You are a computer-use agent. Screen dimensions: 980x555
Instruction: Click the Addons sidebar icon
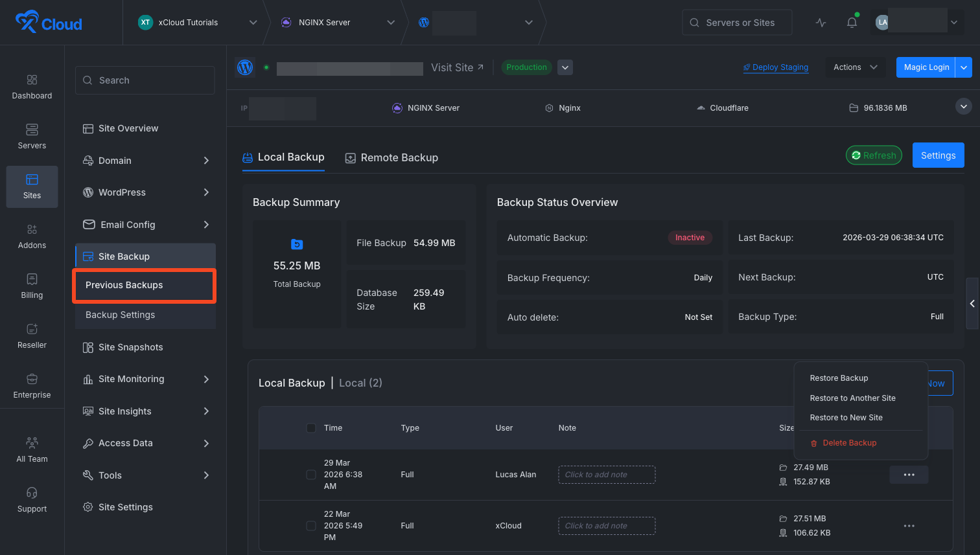32,236
